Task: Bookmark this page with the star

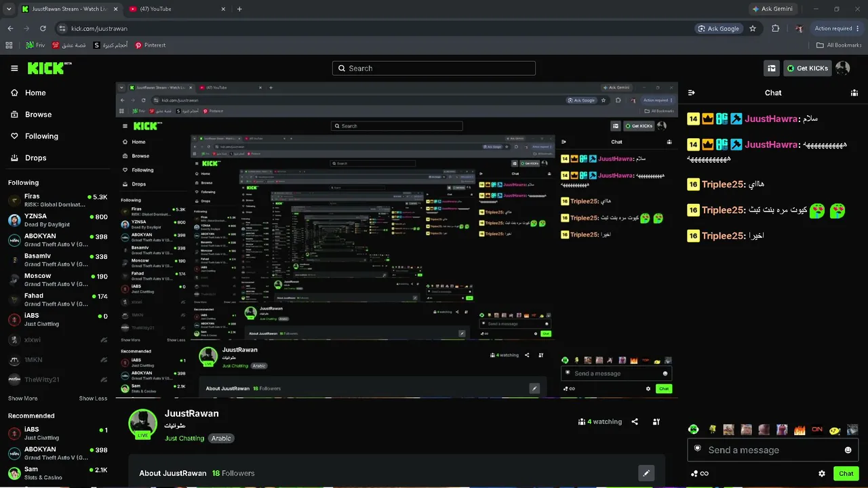Action: tap(753, 28)
